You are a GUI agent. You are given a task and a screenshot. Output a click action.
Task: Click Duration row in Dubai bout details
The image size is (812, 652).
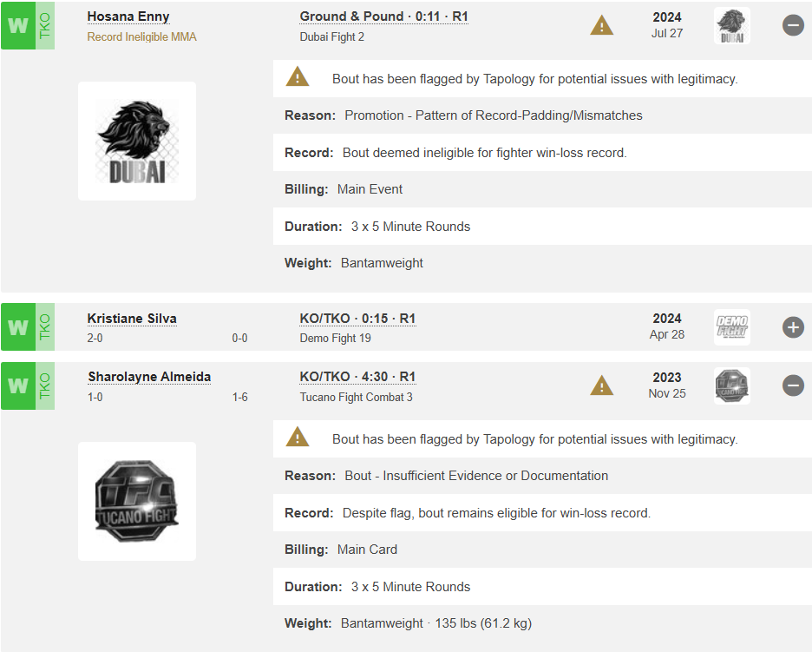click(542, 227)
